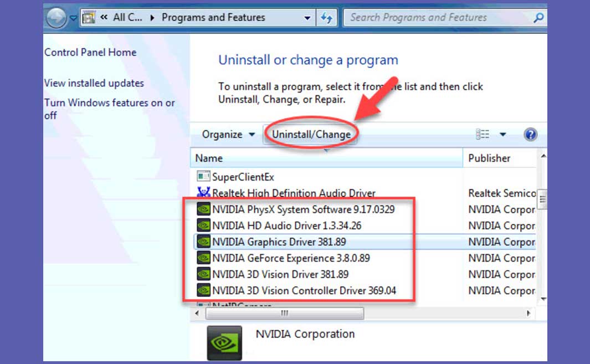590x364 pixels.
Task: Expand the change-view dropdown arrow
Action: (x=503, y=134)
